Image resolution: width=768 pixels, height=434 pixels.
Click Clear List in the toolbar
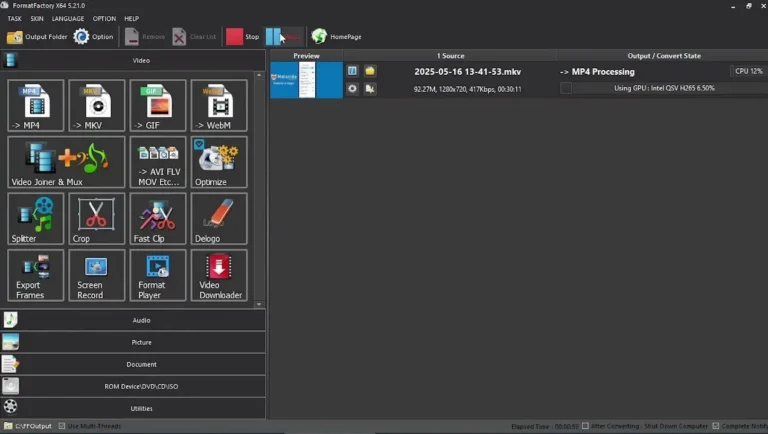[194, 37]
